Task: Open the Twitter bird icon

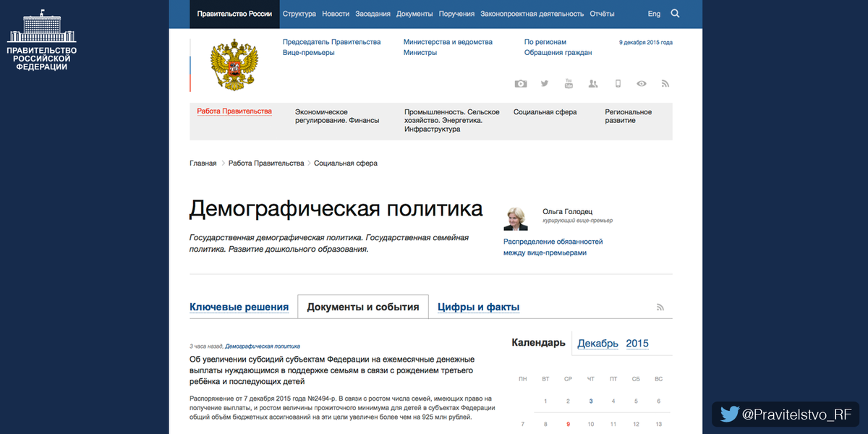Action: tap(545, 84)
